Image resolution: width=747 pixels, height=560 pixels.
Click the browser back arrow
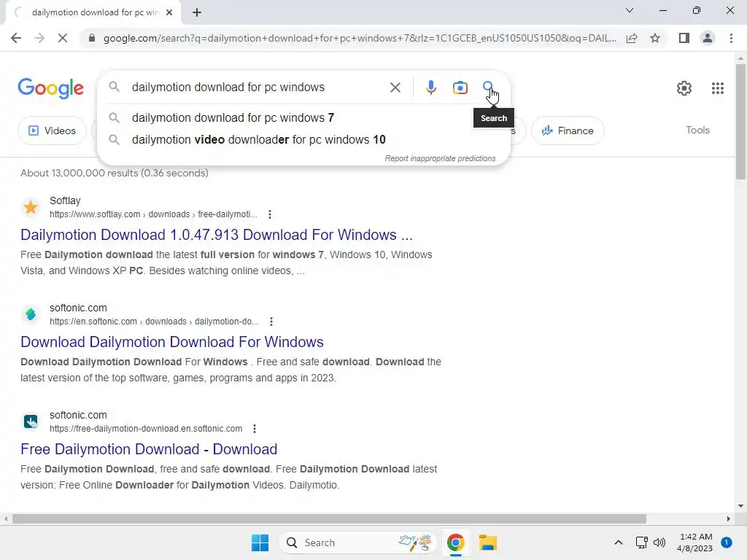click(x=16, y=38)
